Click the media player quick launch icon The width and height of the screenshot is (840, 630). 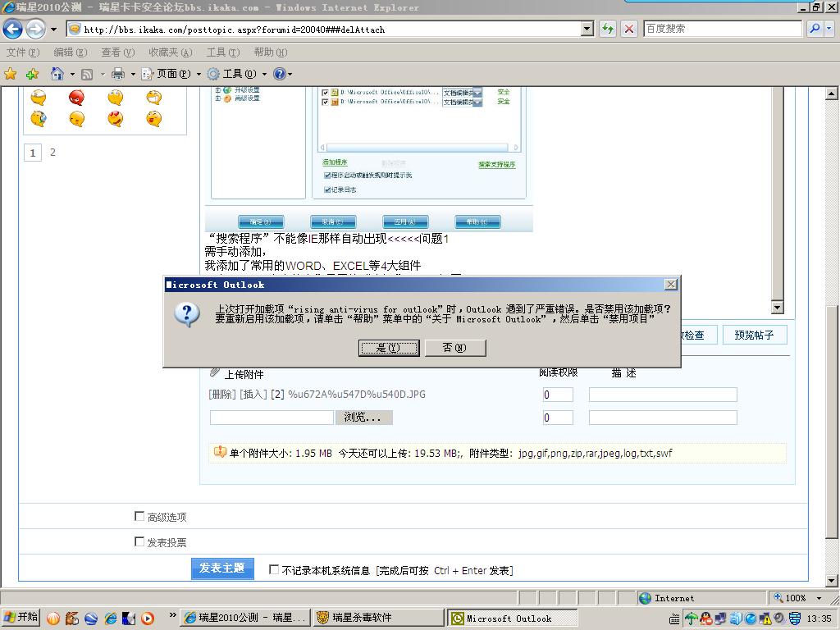[148, 619]
